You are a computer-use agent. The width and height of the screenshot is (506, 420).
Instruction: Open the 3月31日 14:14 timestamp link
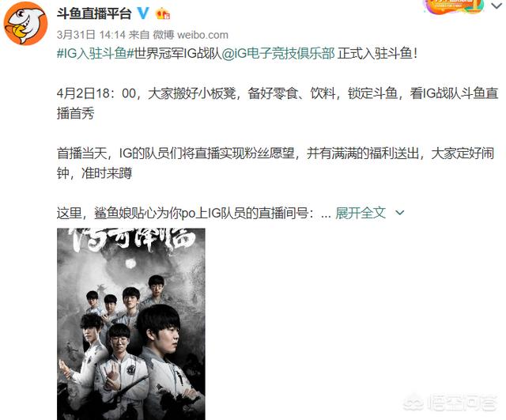pos(91,35)
